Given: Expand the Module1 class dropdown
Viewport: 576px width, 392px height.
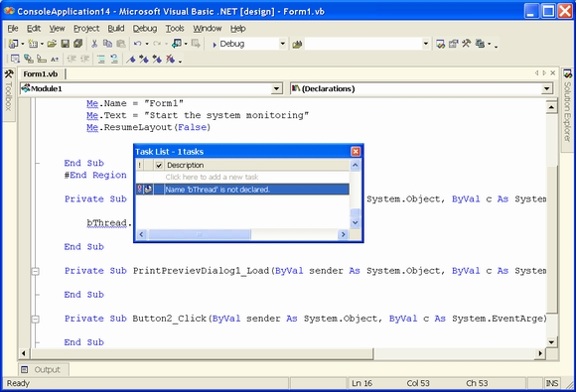Looking at the screenshot, I should point(276,89).
